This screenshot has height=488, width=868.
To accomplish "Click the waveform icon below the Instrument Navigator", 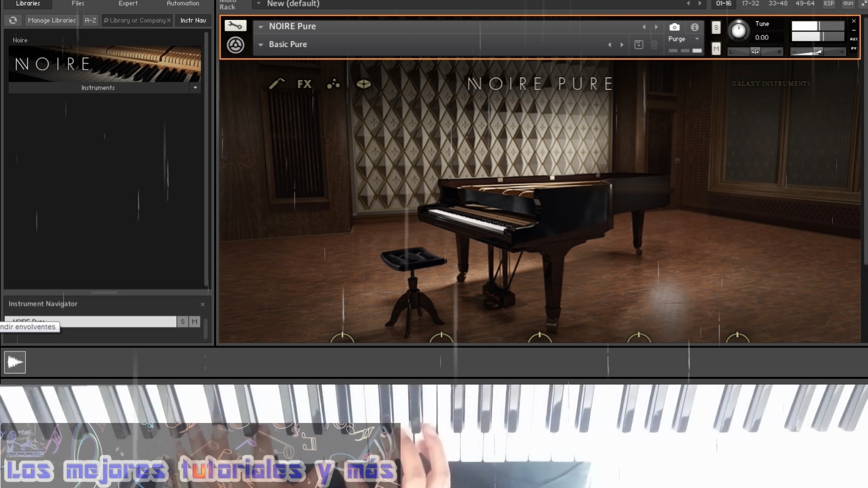I will click(x=15, y=362).
